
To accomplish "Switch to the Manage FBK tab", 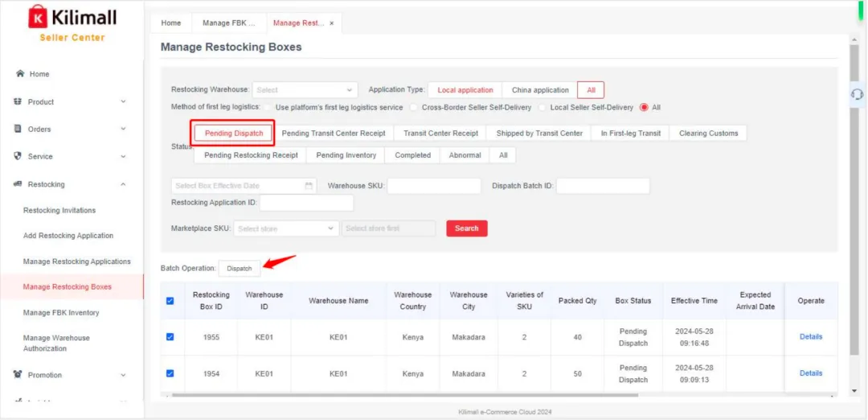I will pos(228,23).
